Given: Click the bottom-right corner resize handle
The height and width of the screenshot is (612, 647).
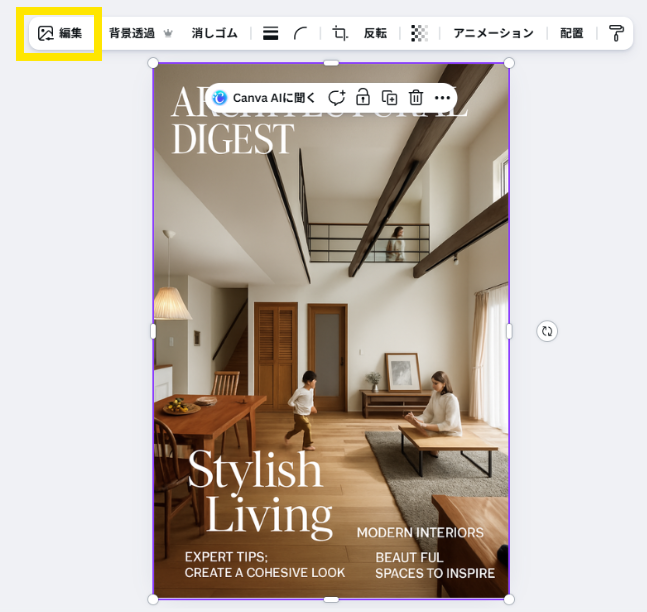Looking at the screenshot, I should pyautogui.click(x=509, y=599).
